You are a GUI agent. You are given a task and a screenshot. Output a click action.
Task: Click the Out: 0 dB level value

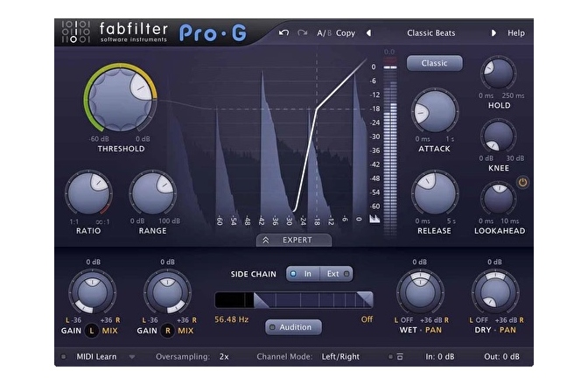pyautogui.click(x=501, y=357)
